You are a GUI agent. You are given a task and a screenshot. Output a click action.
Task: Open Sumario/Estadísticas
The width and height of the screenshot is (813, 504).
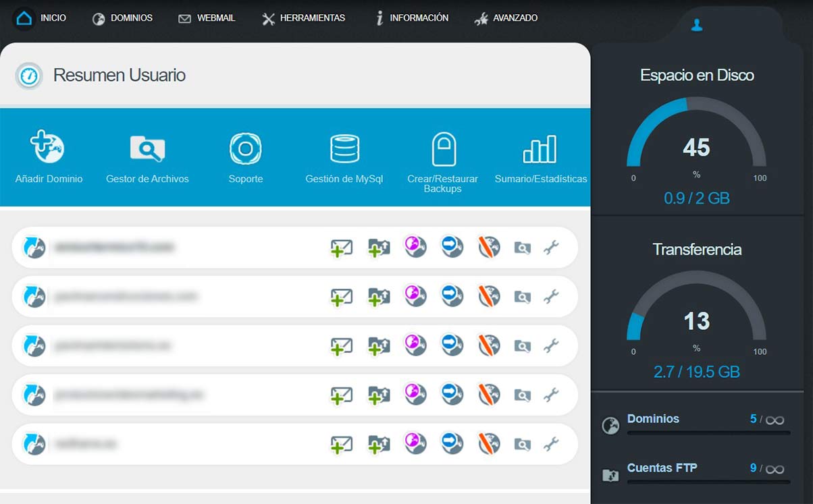tap(540, 157)
